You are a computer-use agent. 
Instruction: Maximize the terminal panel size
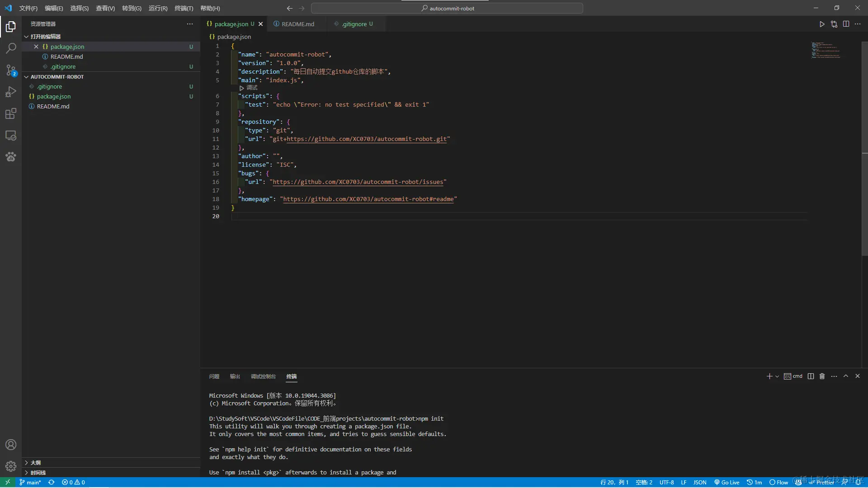[846, 376]
